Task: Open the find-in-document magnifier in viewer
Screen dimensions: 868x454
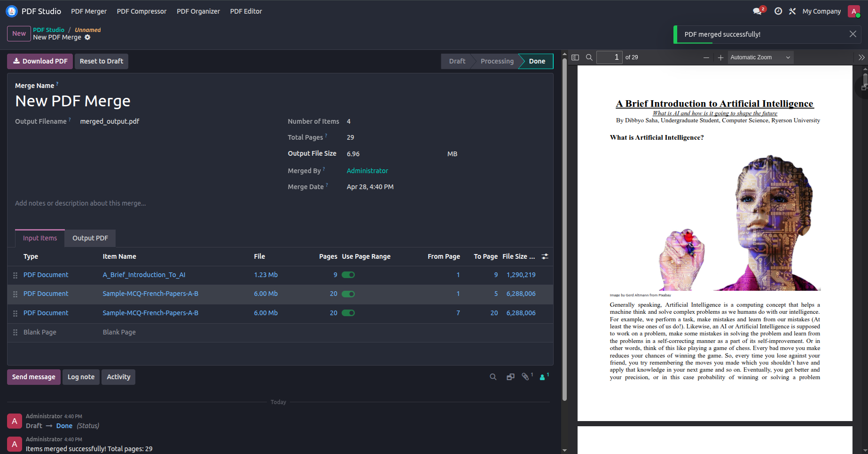Action: (589, 57)
